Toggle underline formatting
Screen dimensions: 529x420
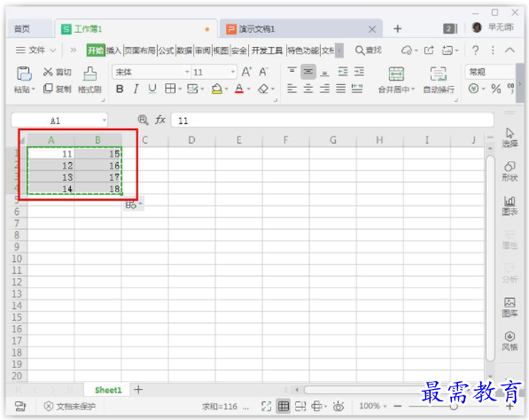tap(152, 89)
